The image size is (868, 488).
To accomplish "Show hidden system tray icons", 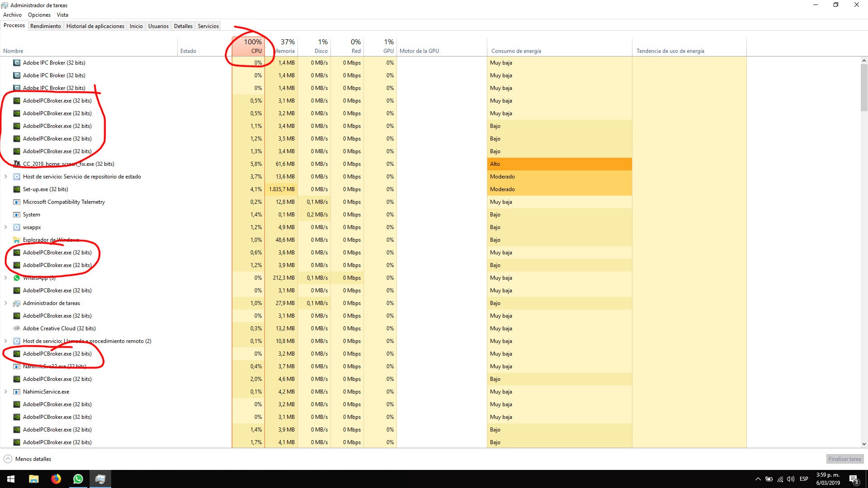I will 758,479.
